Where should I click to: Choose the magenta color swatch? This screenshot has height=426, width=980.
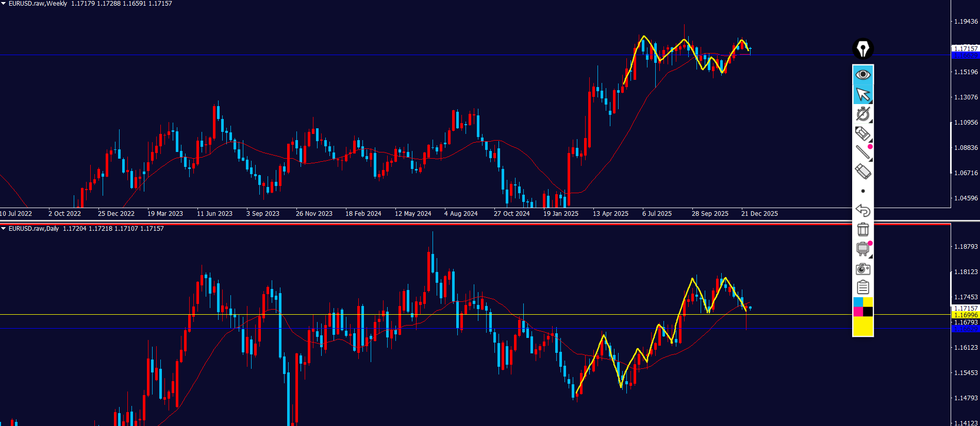click(858, 312)
